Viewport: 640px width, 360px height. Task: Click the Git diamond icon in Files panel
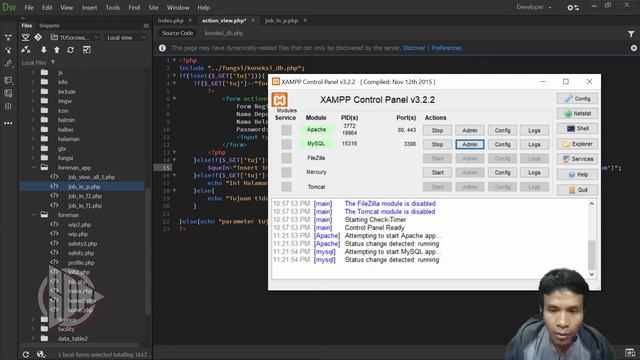tap(38, 38)
